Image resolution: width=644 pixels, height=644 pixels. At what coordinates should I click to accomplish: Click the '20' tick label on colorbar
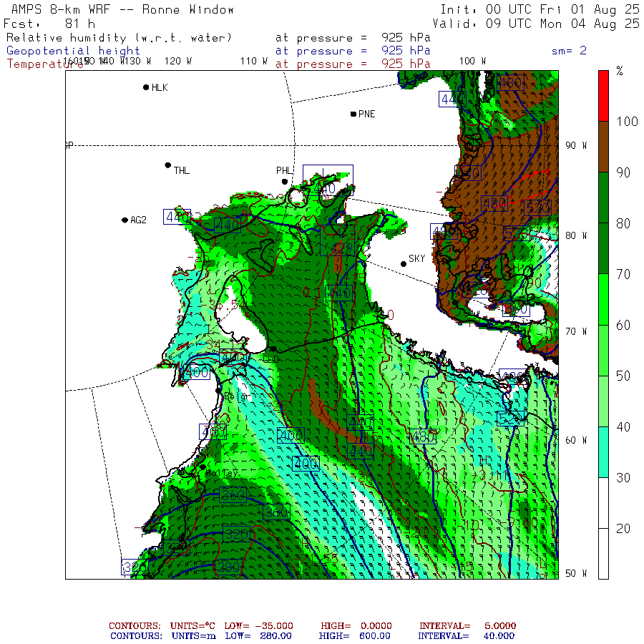tap(623, 529)
